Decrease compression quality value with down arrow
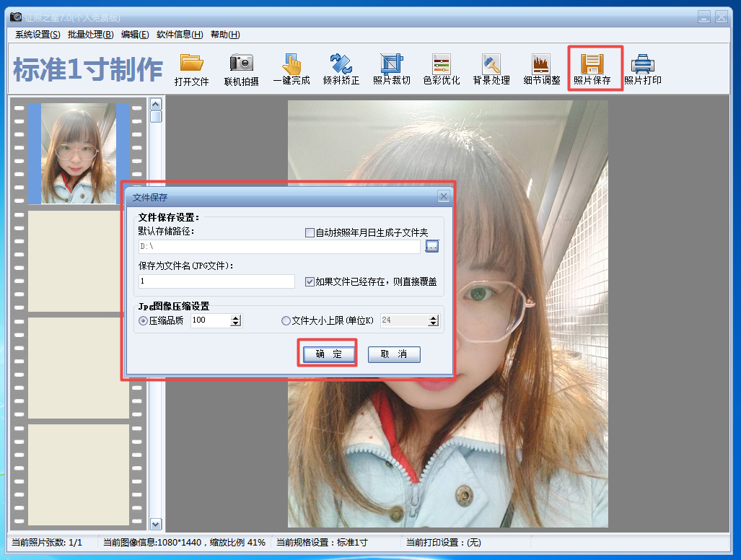This screenshot has width=741, height=560. pos(236,324)
